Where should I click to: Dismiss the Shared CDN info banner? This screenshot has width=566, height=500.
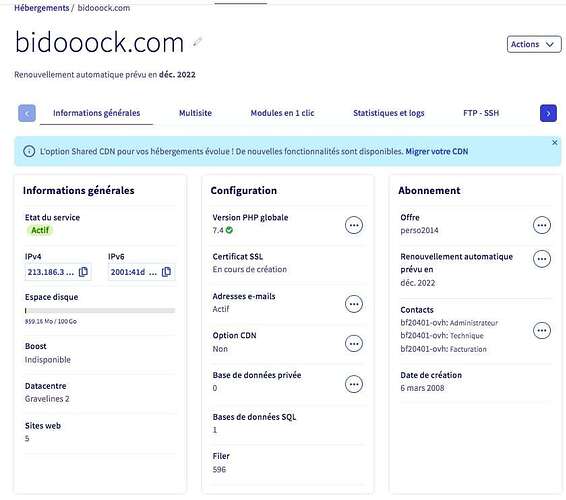[x=555, y=143]
